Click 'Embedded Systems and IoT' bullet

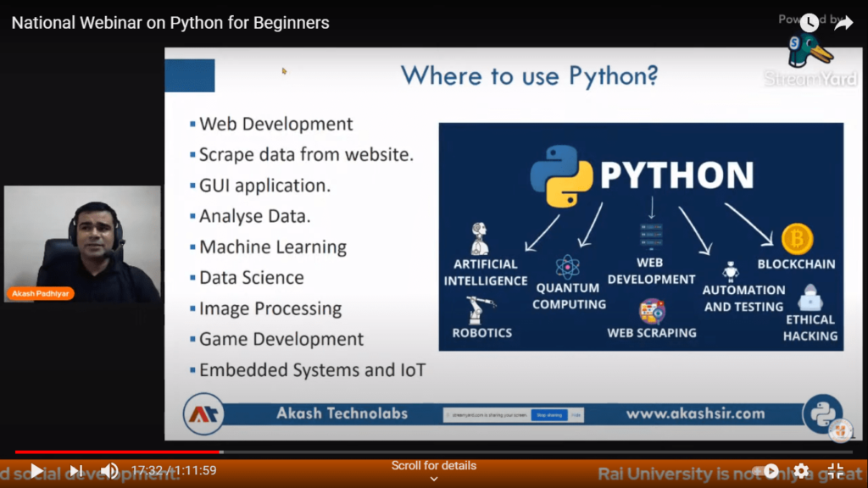(312, 370)
